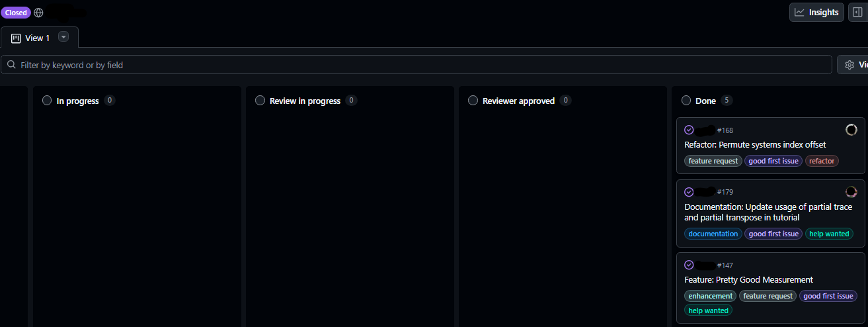868x327 pixels.
Task: Click the refactor label on card #168
Action: (x=822, y=161)
